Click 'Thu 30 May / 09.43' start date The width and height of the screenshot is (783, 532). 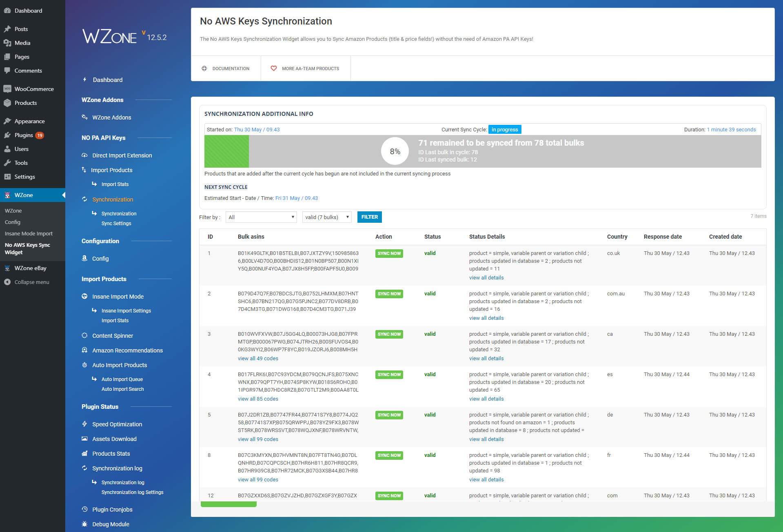(257, 130)
